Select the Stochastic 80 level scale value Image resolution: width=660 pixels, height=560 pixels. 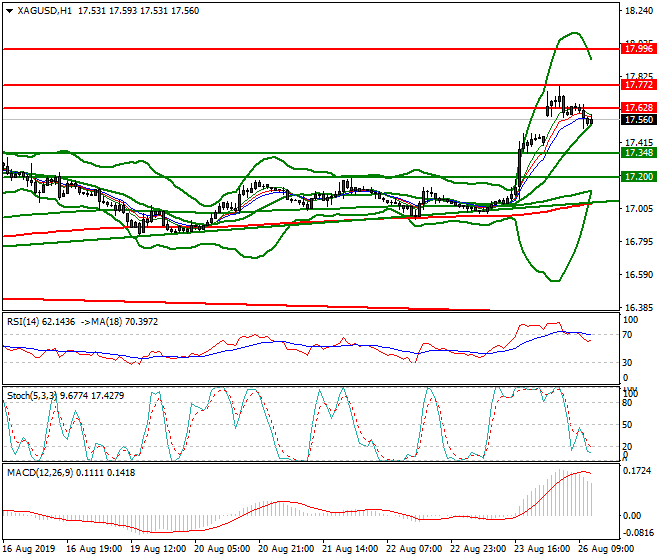point(627,403)
